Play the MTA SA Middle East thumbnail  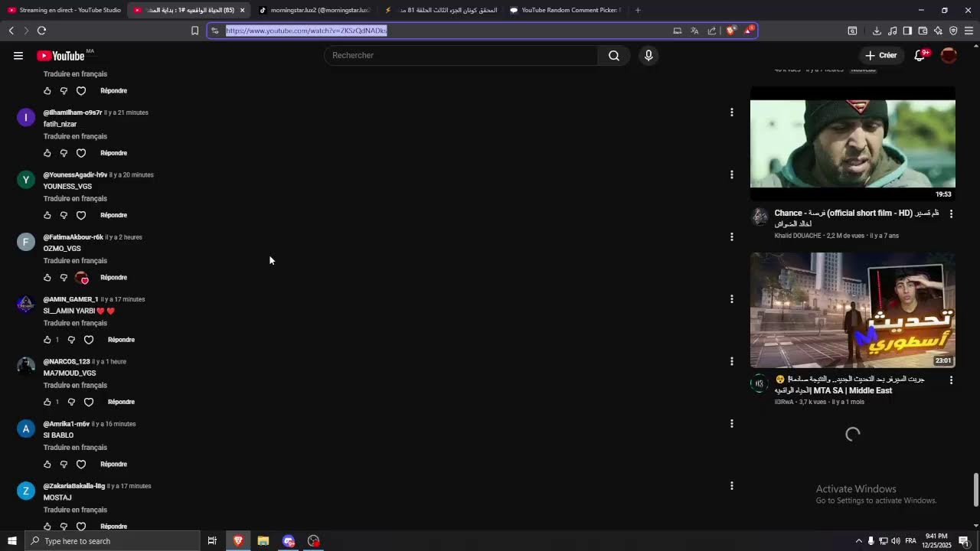(x=853, y=310)
